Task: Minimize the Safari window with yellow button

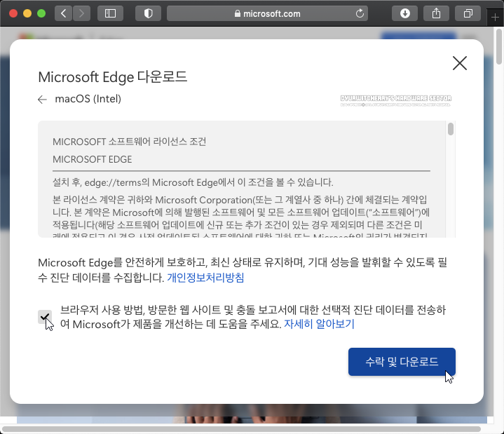Action: pyautogui.click(x=27, y=13)
